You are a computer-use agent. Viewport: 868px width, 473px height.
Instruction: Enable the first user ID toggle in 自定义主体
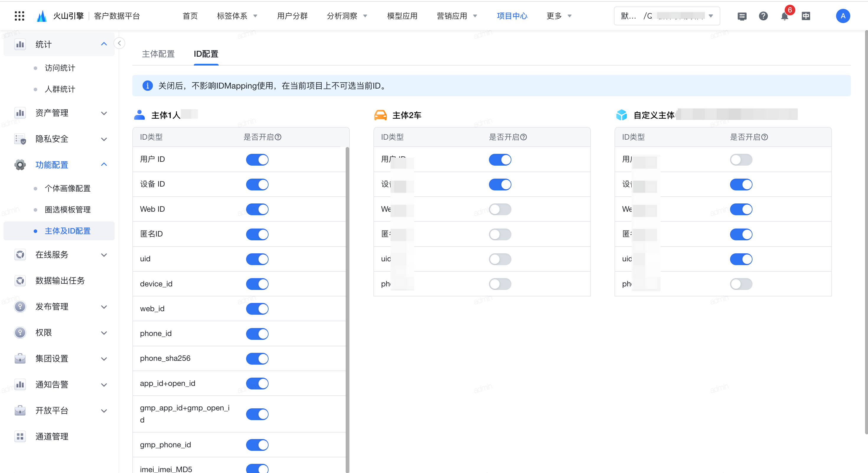coord(741,159)
